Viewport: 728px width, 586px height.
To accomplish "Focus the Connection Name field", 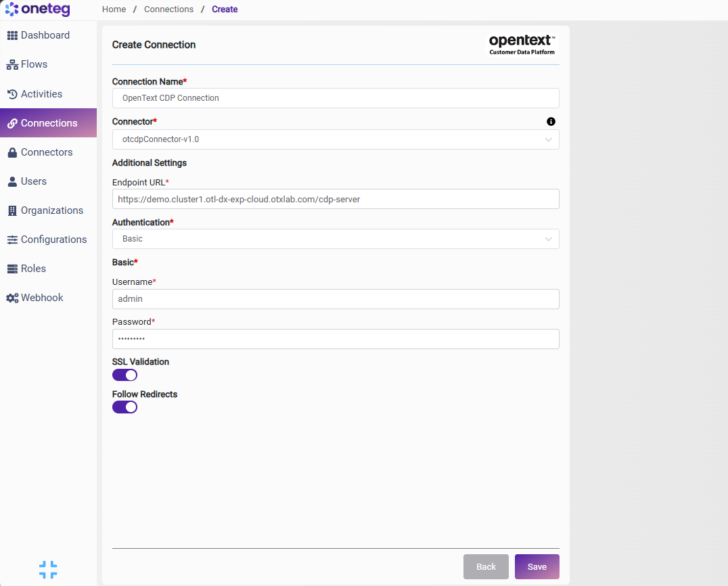I will tap(336, 98).
